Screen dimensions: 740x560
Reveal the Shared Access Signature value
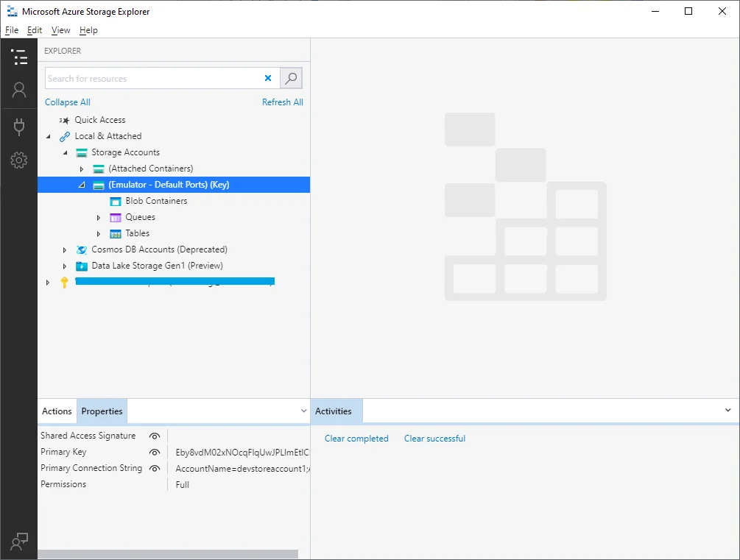(x=155, y=436)
